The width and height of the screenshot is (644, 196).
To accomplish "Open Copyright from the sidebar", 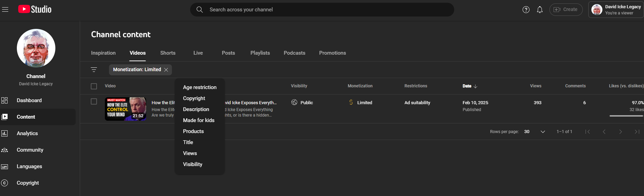I will tap(28, 183).
